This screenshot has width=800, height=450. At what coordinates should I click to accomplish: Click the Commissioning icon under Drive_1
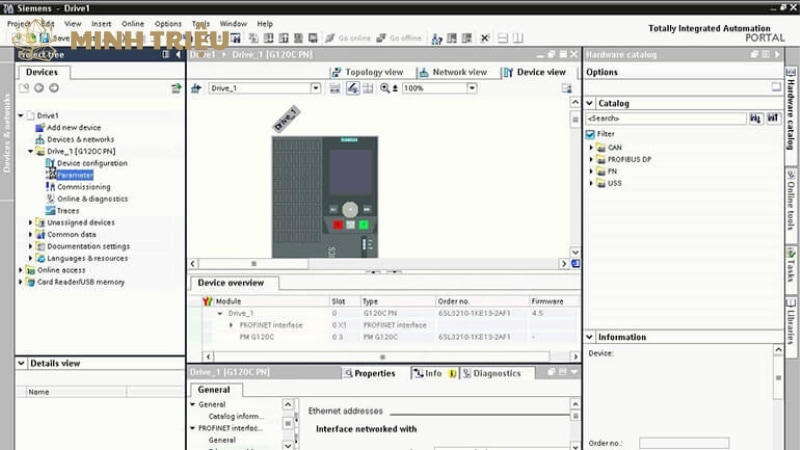coord(50,187)
